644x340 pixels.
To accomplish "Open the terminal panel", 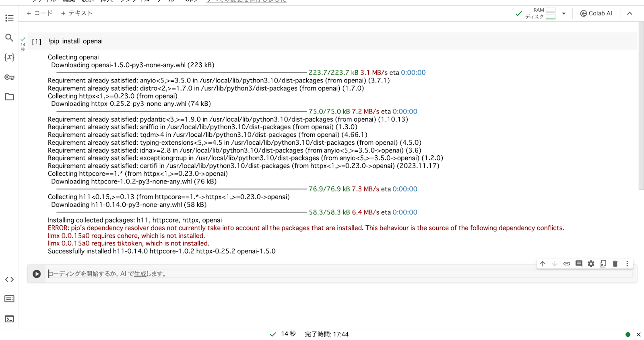I will pos(9,319).
